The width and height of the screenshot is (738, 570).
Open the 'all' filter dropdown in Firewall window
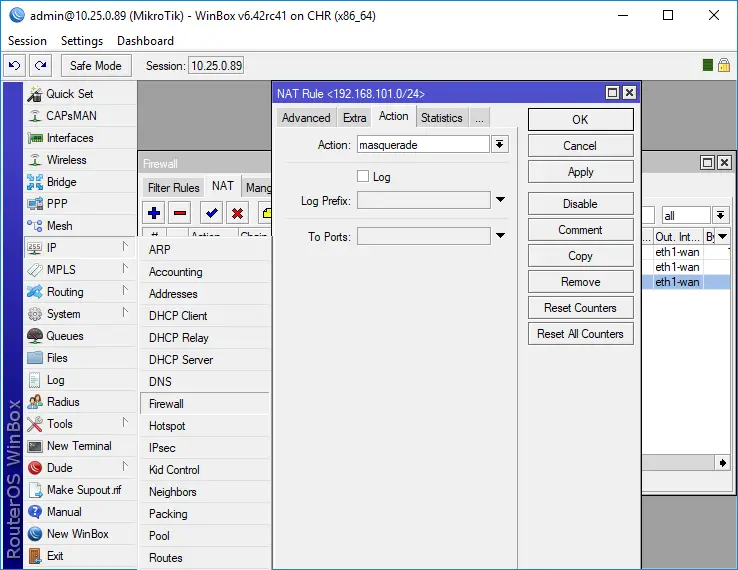tap(721, 215)
